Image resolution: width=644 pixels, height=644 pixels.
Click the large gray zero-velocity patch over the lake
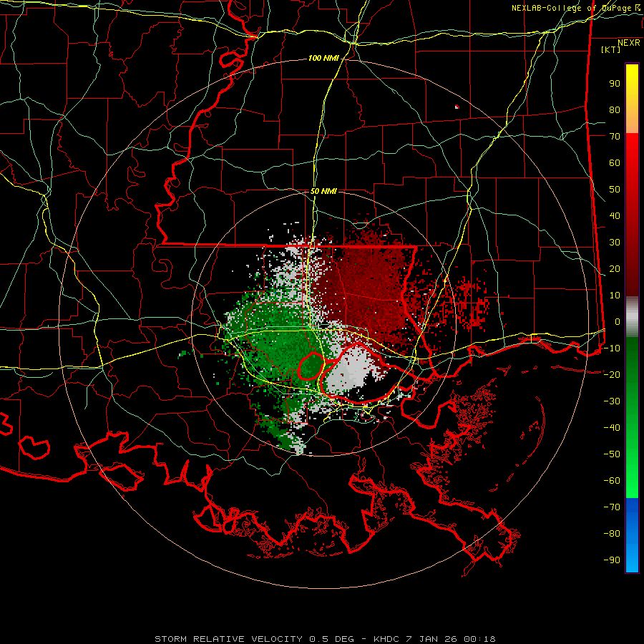[x=349, y=371]
